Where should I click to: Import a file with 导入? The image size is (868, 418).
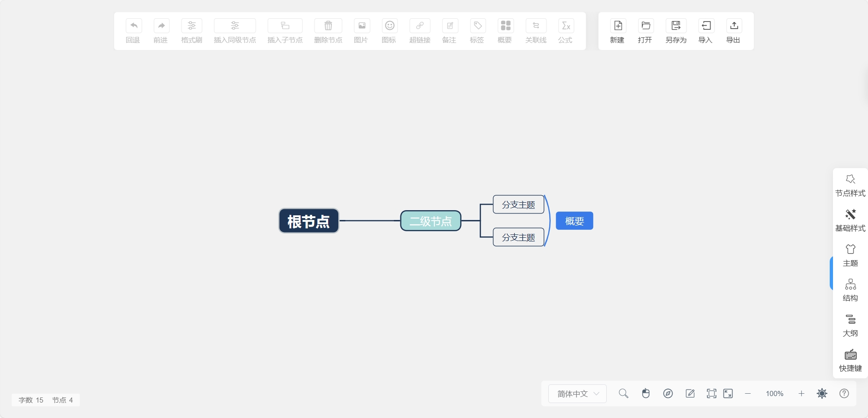pos(706,26)
